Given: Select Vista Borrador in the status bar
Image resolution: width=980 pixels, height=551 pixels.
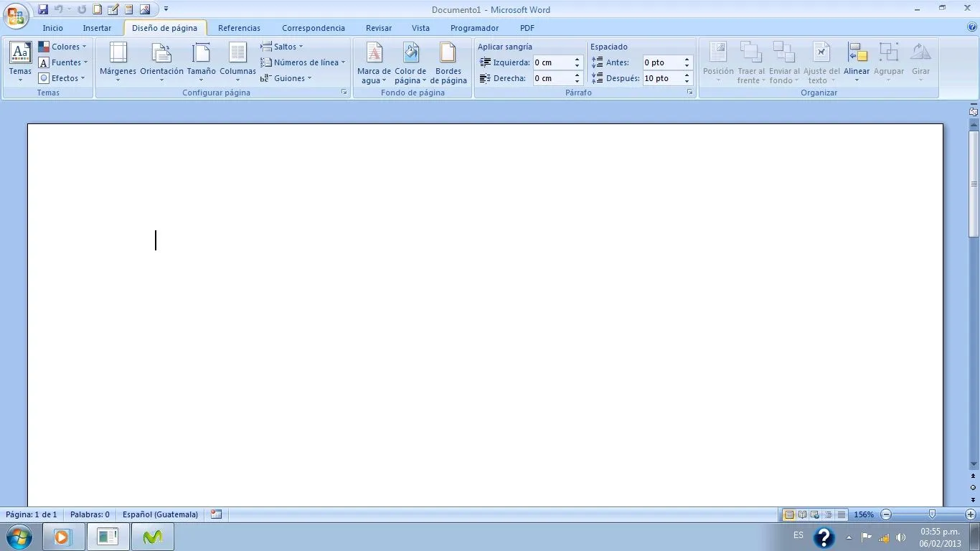Looking at the screenshot, I should point(840,514).
